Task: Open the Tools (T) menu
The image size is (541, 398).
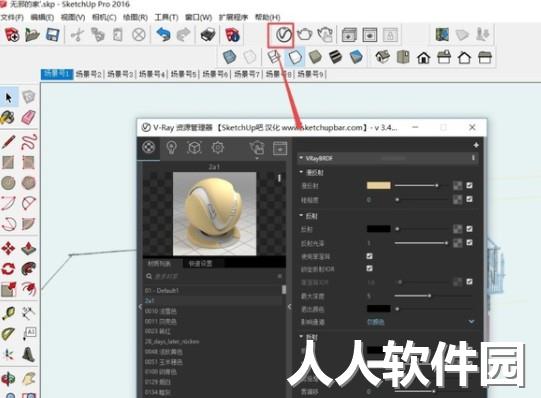Action: pyautogui.click(x=166, y=17)
